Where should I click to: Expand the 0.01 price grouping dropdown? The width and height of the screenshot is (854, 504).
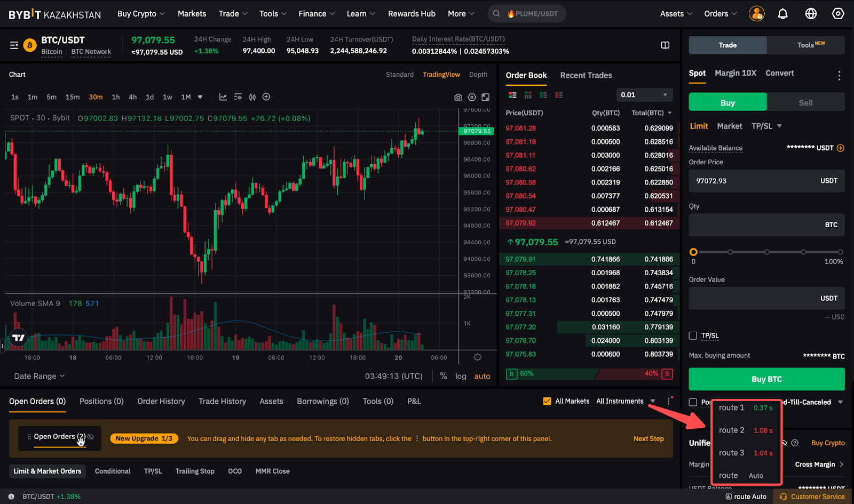point(644,95)
